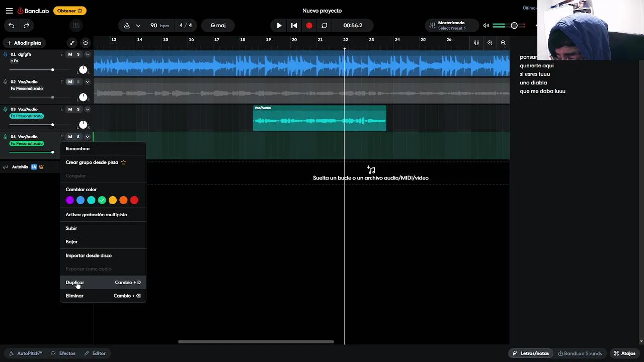Open Fx Personalizado on track 02

pyautogui.click(x=27, y=88)
